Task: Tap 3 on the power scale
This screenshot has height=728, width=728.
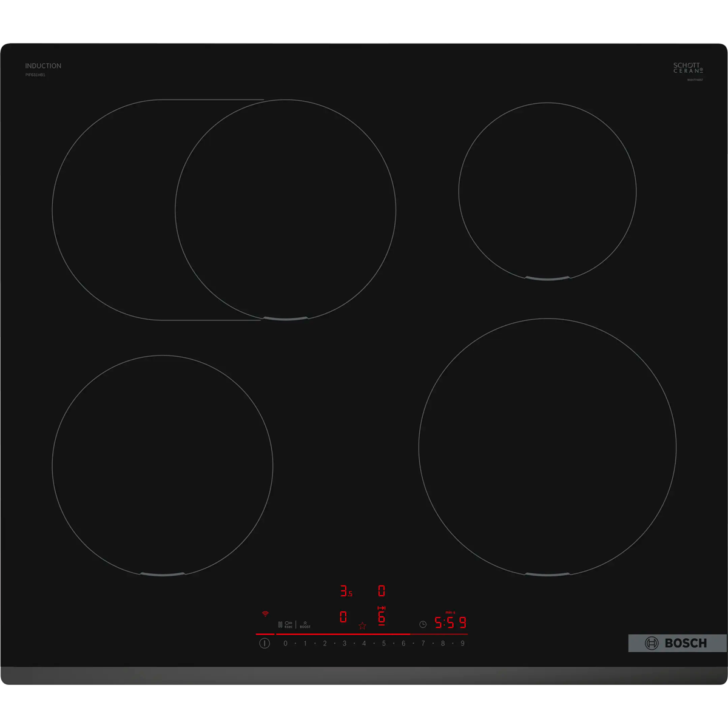Action: [344, 643]
